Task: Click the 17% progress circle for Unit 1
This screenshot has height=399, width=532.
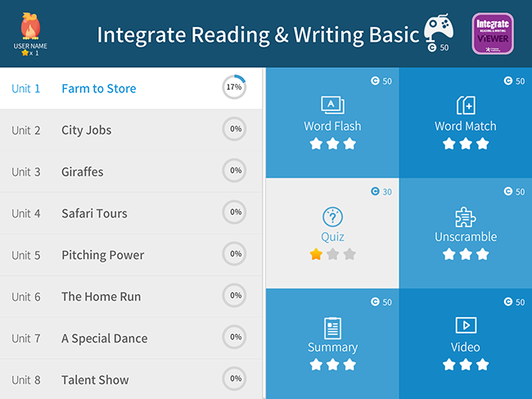Action: pos(234,87)
